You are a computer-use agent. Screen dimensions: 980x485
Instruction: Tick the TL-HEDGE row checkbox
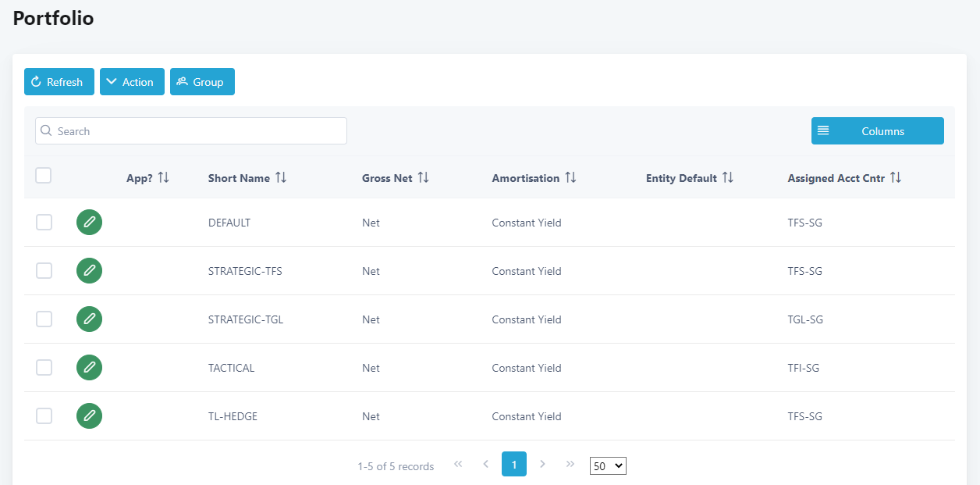[44, 416]
